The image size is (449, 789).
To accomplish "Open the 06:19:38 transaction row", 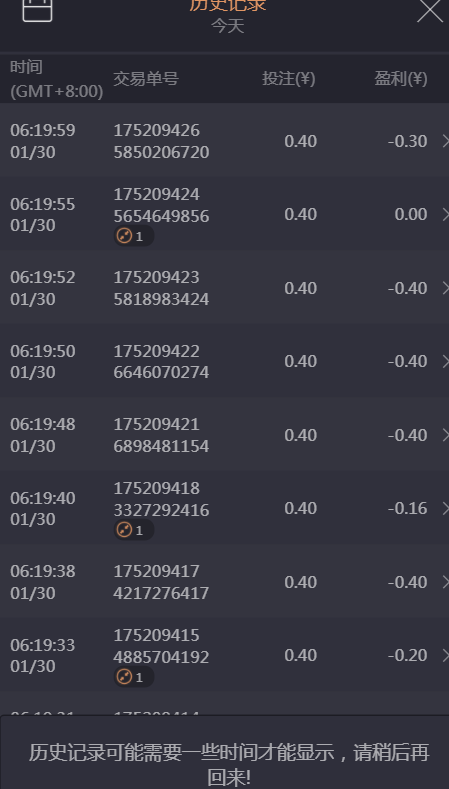I will click(224, 582).
